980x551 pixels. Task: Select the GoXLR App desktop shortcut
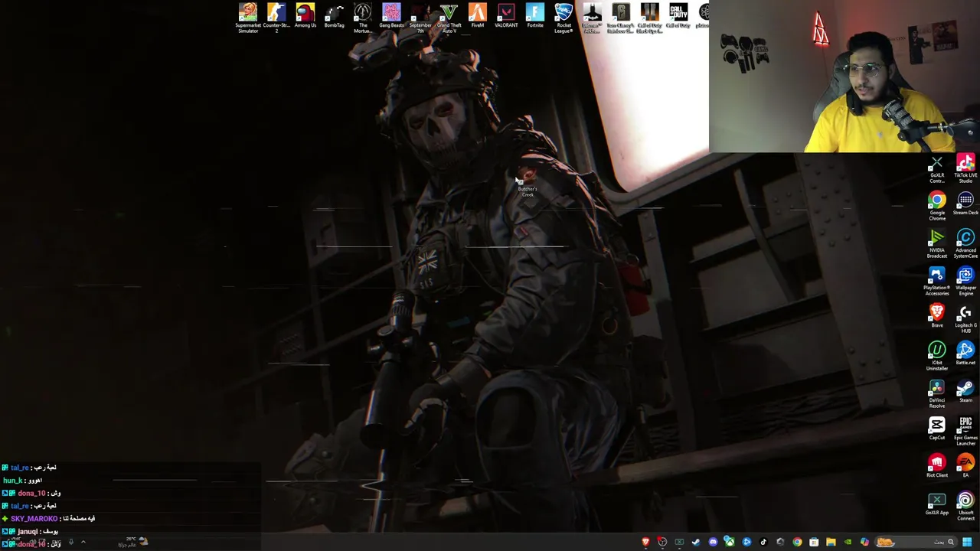[937, 504]
